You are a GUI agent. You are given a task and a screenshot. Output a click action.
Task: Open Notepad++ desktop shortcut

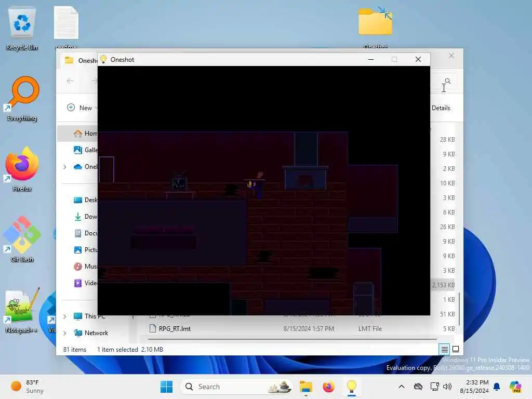click(x=22, y=311)
